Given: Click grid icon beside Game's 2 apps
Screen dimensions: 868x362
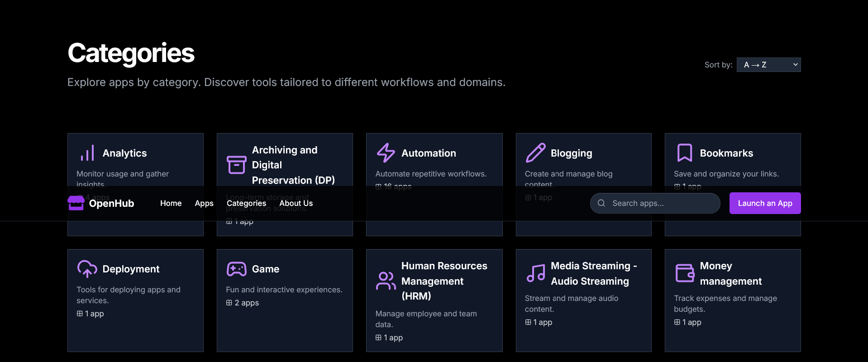Looking at the screenshot, I should [x=229, y=303].
